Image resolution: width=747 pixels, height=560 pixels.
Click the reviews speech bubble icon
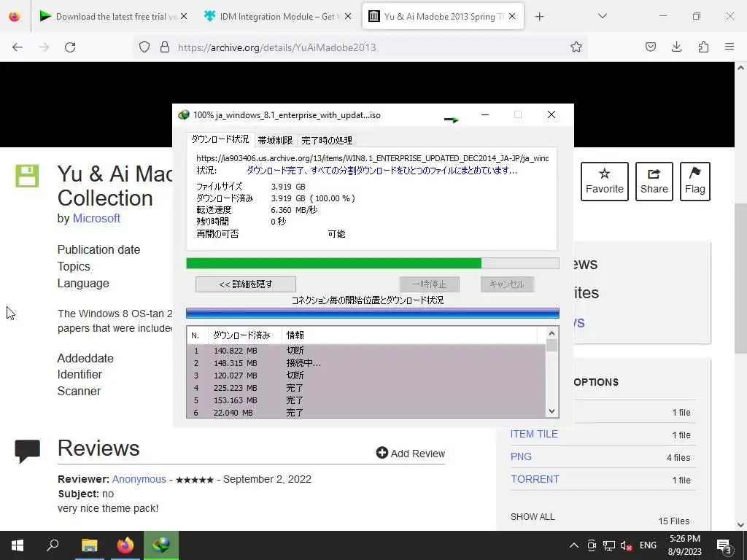point(27,451)
